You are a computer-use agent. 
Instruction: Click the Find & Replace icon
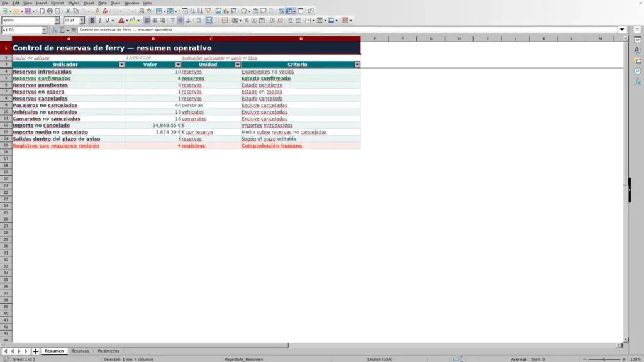point(142,11)
